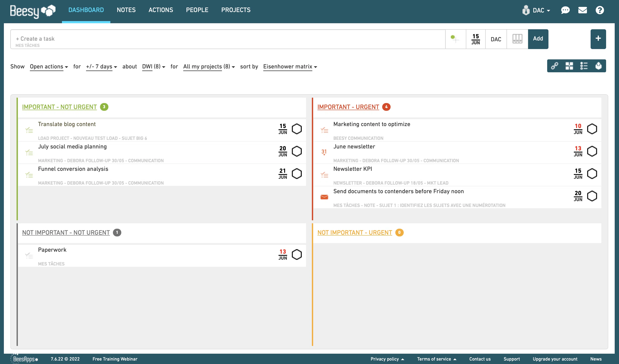
Task: Click the orange zero count badge
Action: (x=399, y=233)
